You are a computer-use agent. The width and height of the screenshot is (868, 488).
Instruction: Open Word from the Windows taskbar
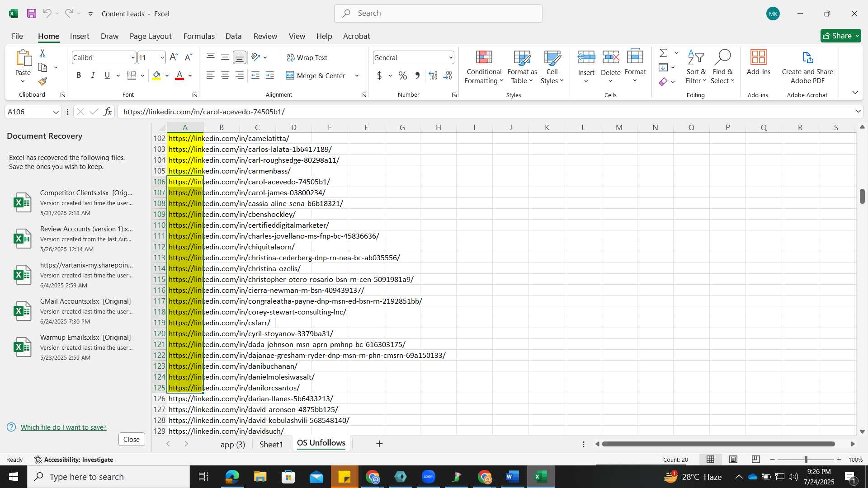(512, 477)
